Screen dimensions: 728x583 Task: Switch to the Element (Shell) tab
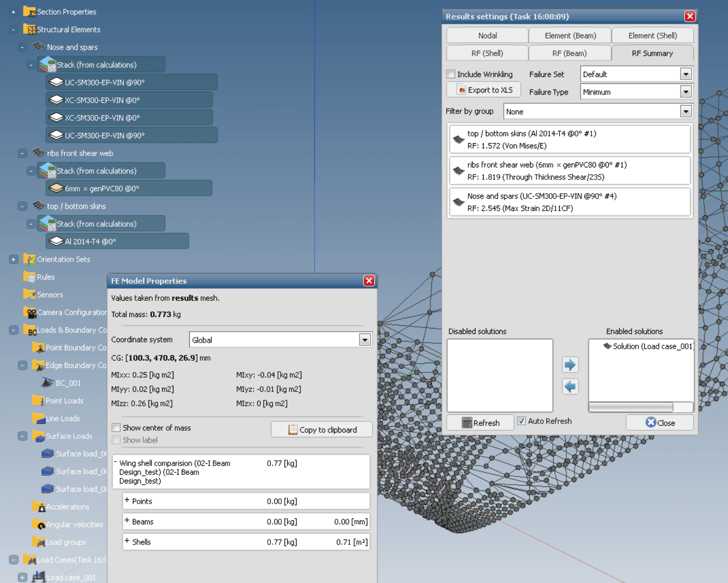[652, 35]
